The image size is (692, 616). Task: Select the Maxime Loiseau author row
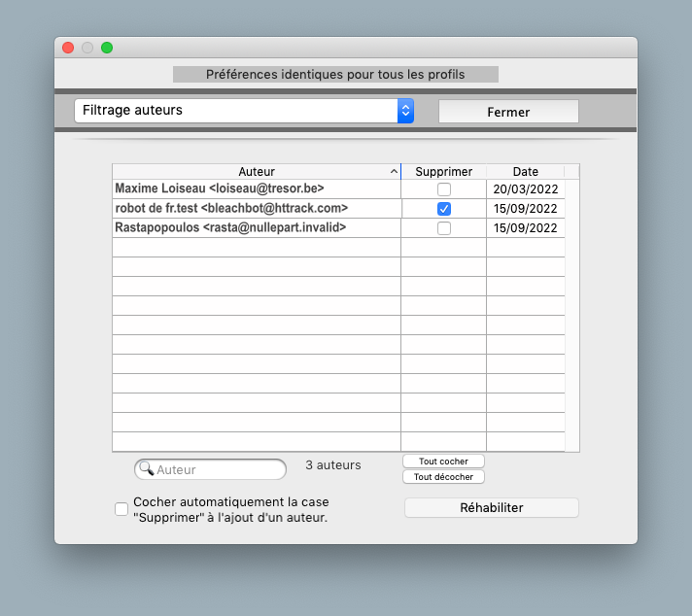[x=219, y=189]
